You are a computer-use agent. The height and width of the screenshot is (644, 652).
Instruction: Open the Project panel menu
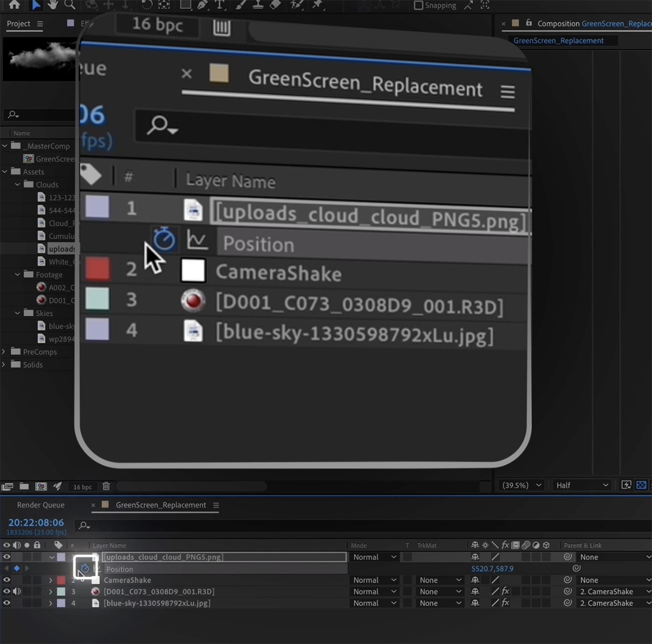click(40, 23)
